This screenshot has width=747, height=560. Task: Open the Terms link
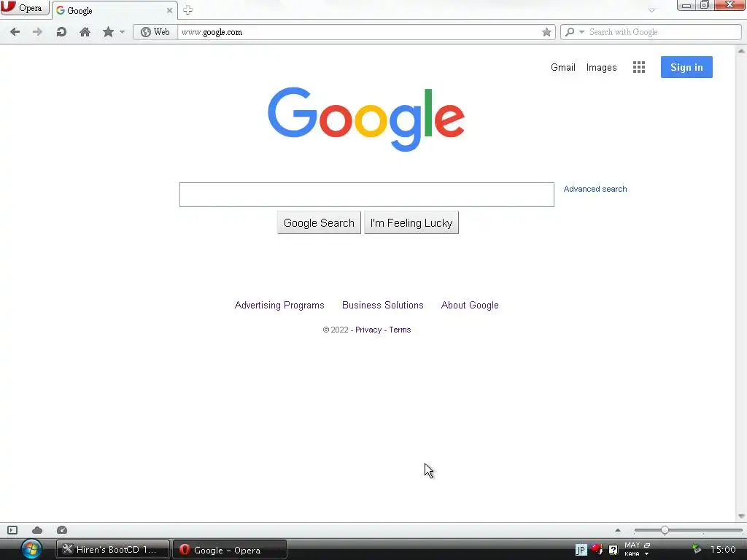(400, 330)
